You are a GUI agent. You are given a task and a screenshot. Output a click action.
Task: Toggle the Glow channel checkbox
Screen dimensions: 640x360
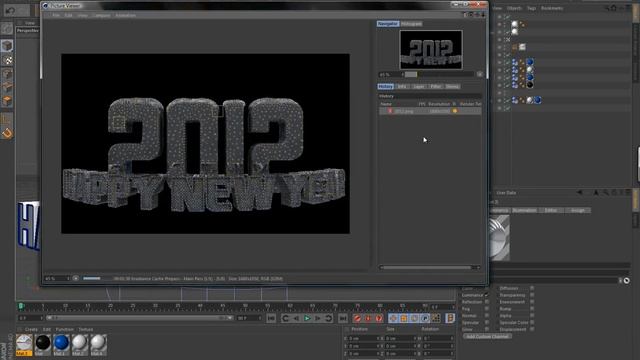coord(487,329)
